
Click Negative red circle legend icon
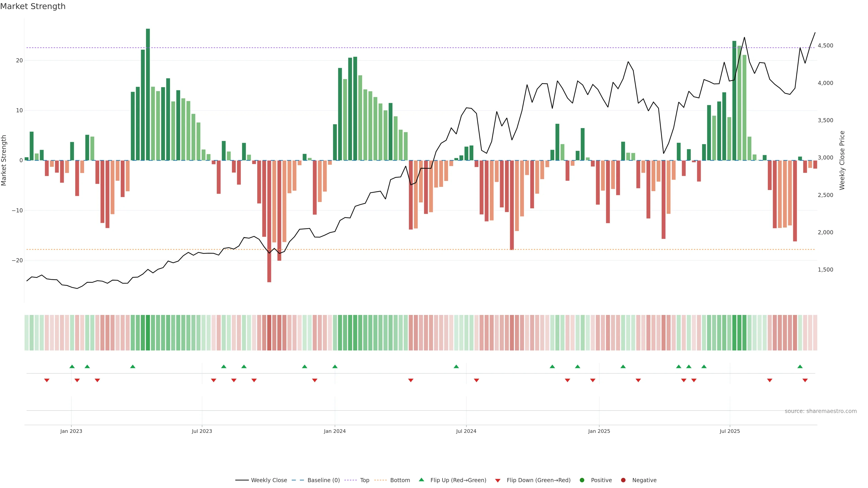623,480
